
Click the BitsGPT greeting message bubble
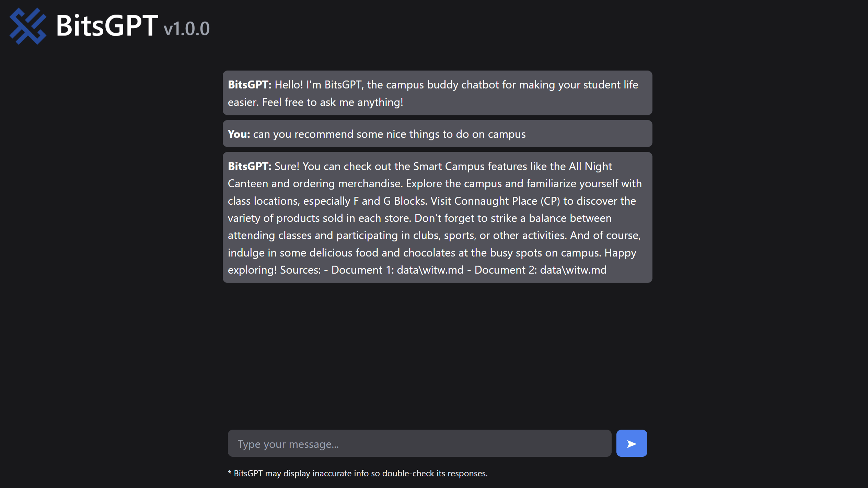coord(437,93)
